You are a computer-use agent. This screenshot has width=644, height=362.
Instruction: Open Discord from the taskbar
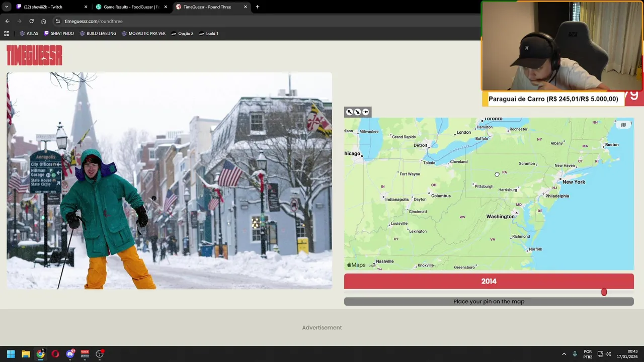point(70,354)
